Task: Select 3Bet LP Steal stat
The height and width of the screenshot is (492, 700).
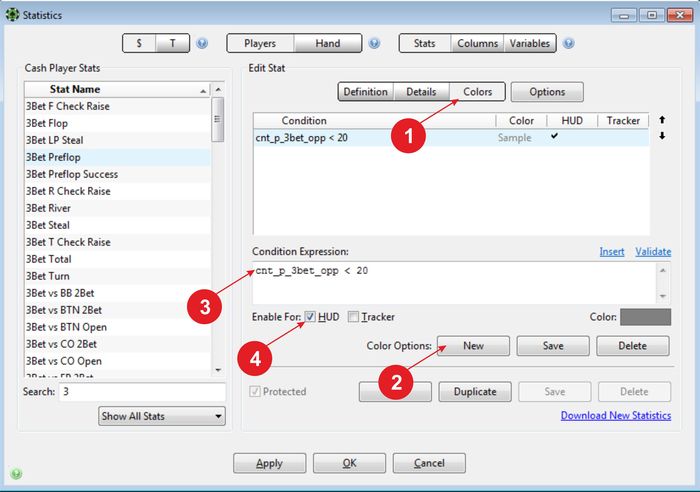Action: tap(117, 140)
